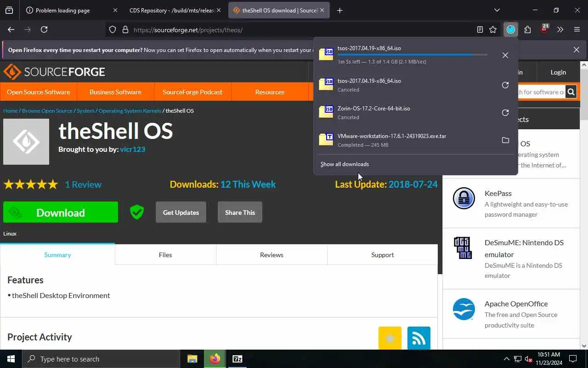Open Show all downloads

point(345,164)
